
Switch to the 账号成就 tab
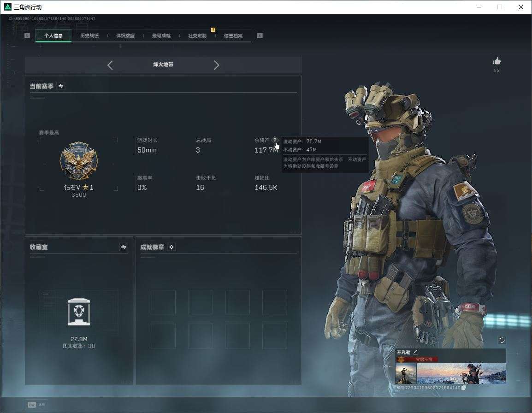point(161,35)
